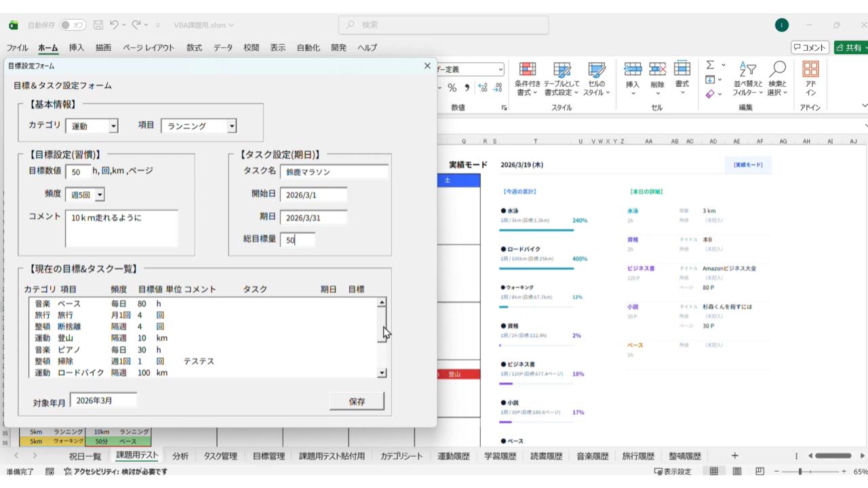Expand the Category dropdown showing 運動
Image resolution: width=868 pixels, height=488 pixels.
pyautogui.click(x=113, y=126)
